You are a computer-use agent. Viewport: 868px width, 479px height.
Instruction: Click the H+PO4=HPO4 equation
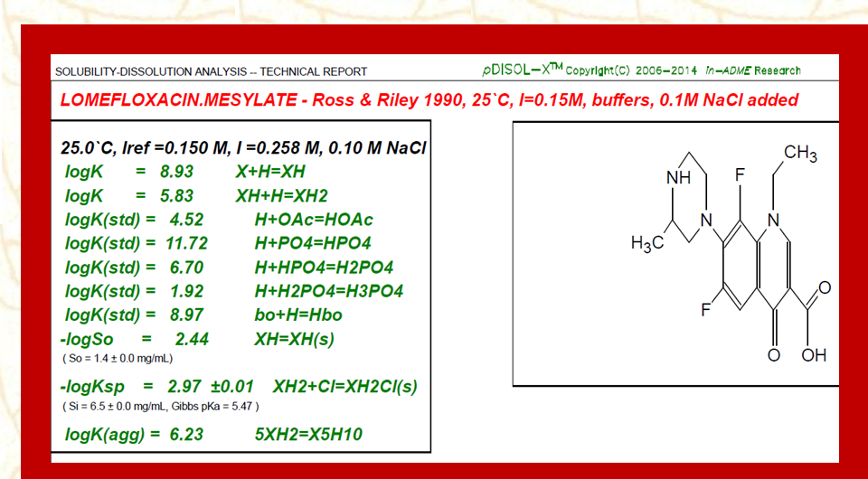(313, 244)
